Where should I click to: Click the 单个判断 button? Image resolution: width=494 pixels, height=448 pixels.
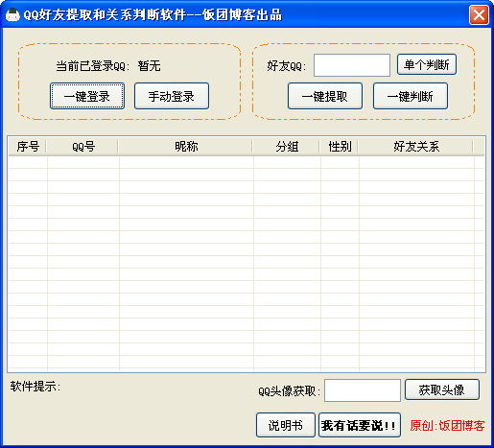pyautogui.click(x=427, y=64)
